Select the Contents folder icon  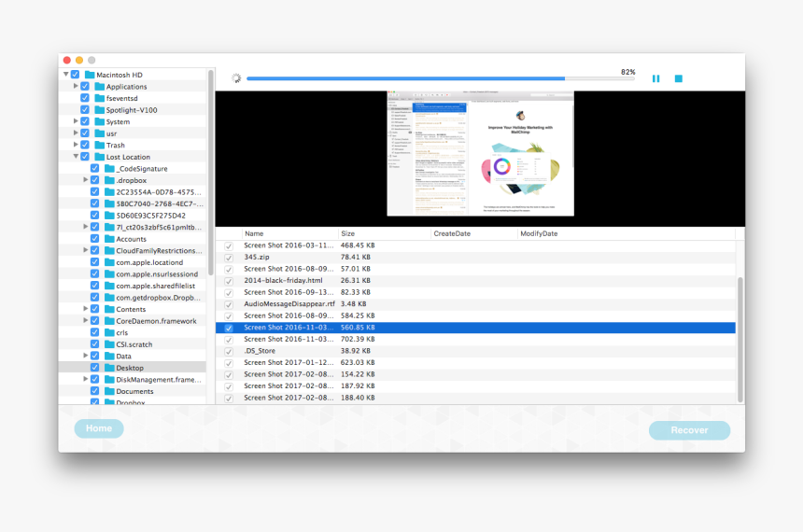(x=109, y=309)
